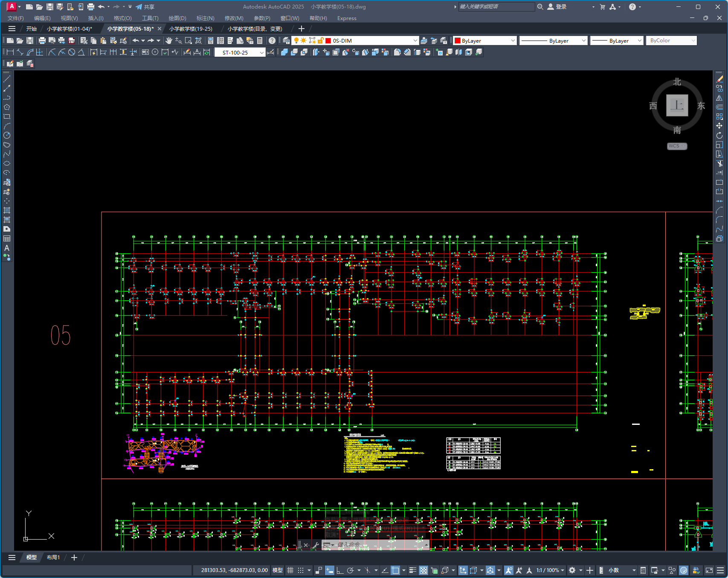Toggle polar tracking in status bar
The image size is (728, 578).
click(x=351, y=570)
